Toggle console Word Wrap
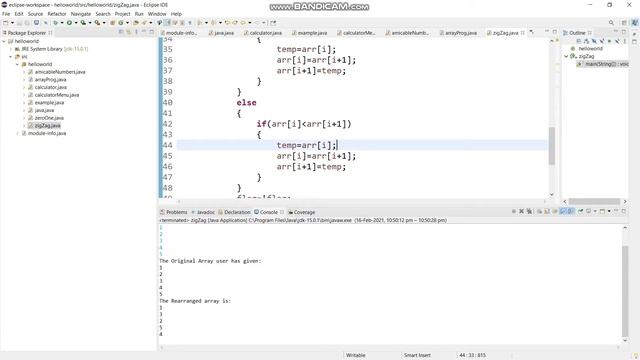 pyautogui.click(x=555, y=211)
